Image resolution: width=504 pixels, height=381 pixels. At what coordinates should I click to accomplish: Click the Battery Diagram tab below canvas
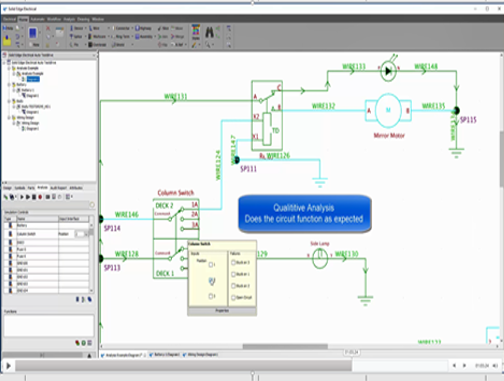pyautogui.click(x=165, y=355)
